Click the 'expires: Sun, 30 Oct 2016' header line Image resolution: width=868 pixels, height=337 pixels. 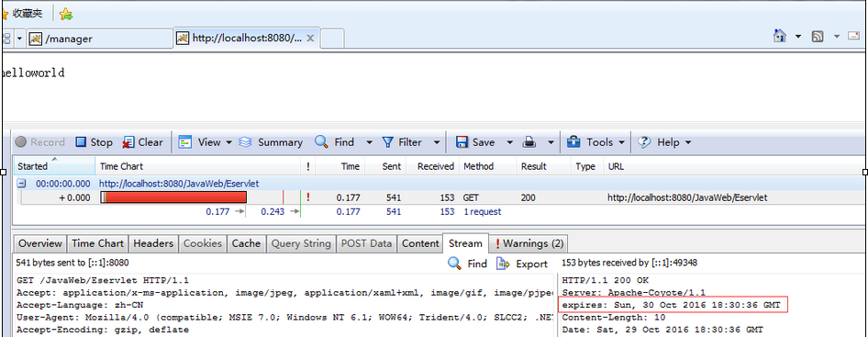point(672,305)
